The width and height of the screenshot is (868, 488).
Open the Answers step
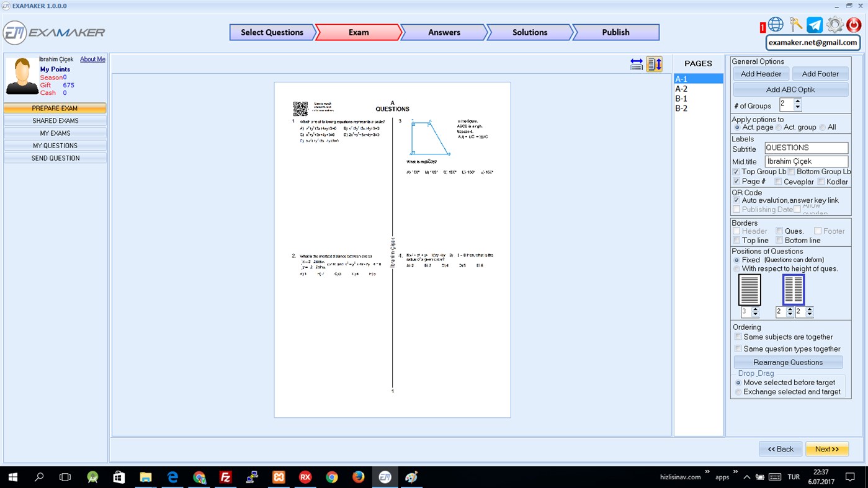click(444, 32)
